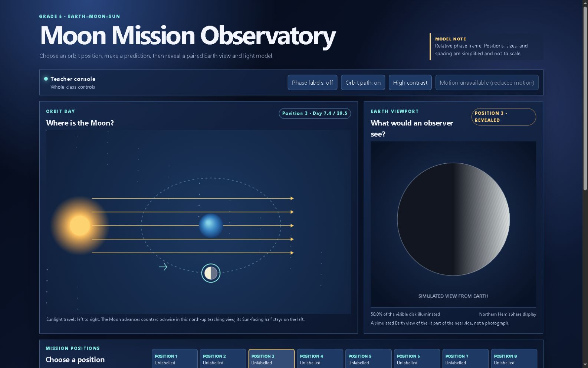Select Position 2 mission button
588x368 pixels.
[223, 359]
